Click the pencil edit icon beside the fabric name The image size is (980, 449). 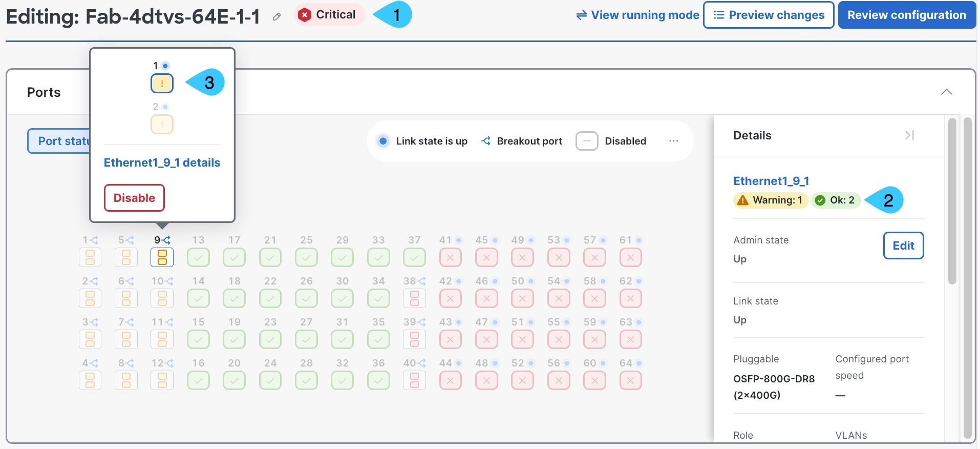(x=276, y=17)
